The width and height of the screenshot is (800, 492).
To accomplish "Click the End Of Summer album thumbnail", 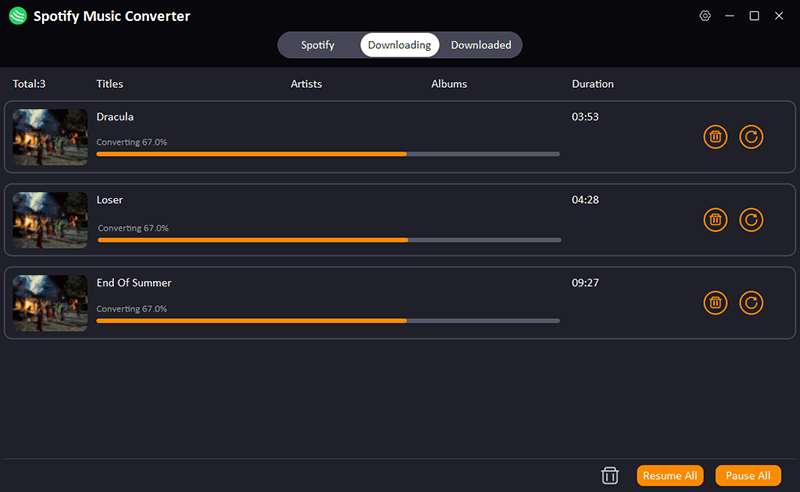I will pos(50,303).
